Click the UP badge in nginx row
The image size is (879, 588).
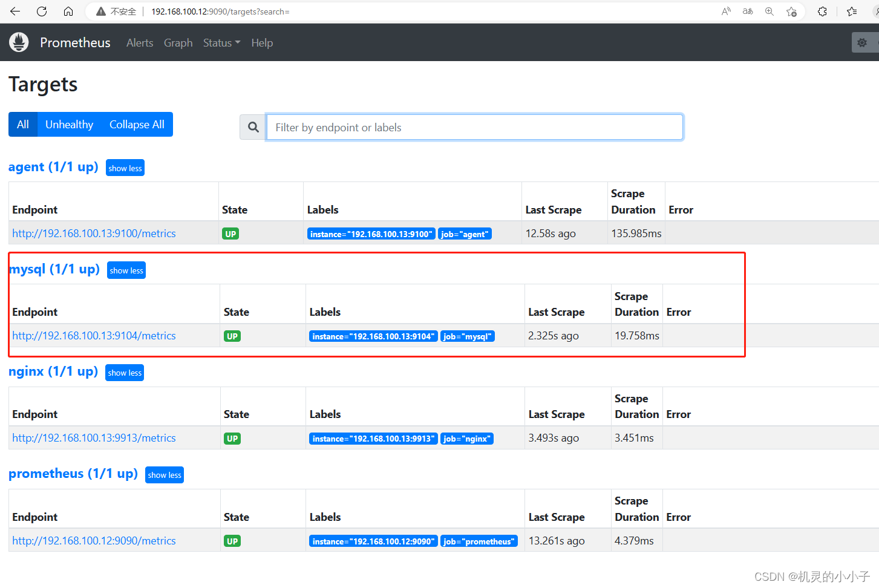(232, 438)
